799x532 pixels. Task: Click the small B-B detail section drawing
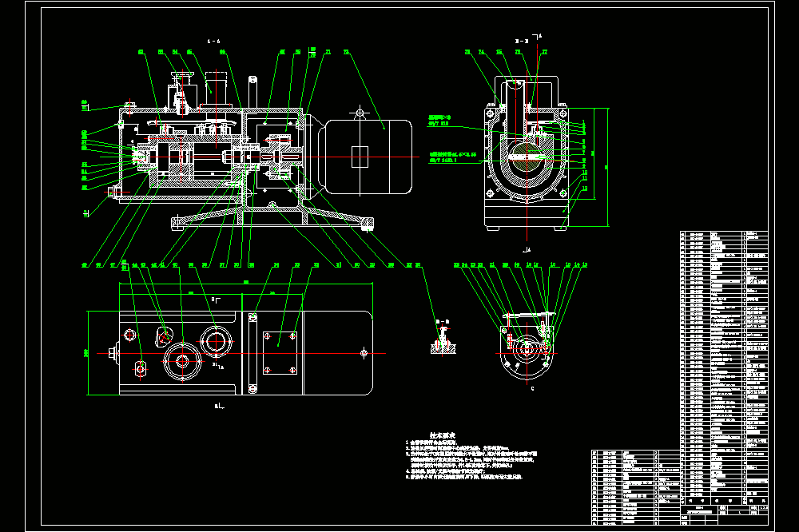point(443,341)
